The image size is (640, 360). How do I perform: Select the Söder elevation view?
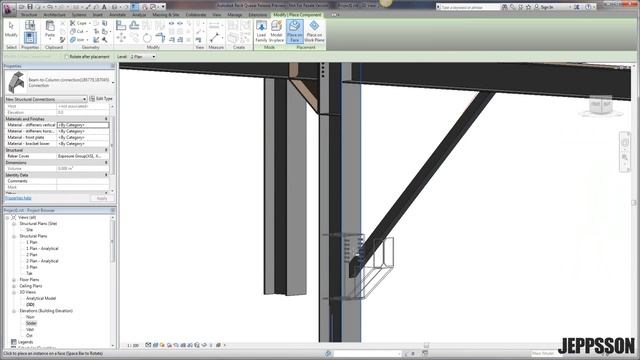(x=31, y=323)
